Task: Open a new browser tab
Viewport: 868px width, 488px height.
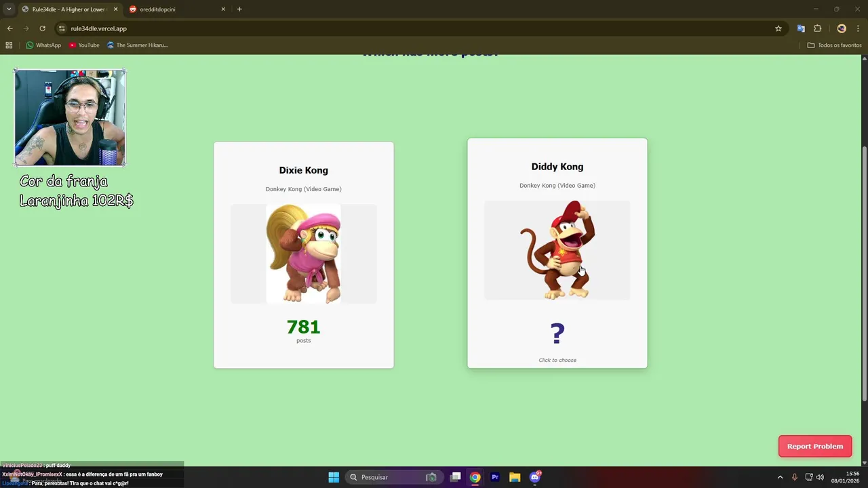Action: (x=239, y=9)
